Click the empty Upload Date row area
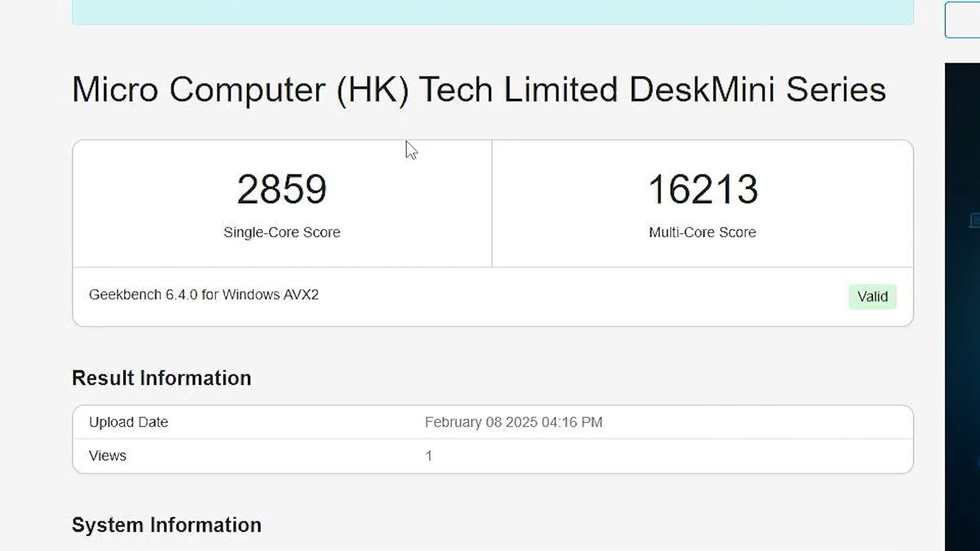This screenshot has height=551, width=980. point(755,422)
